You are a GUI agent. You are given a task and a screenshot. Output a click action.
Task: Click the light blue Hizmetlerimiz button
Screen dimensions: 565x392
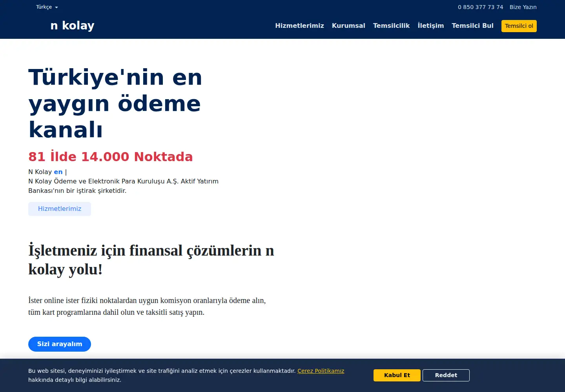click(60, 209)
